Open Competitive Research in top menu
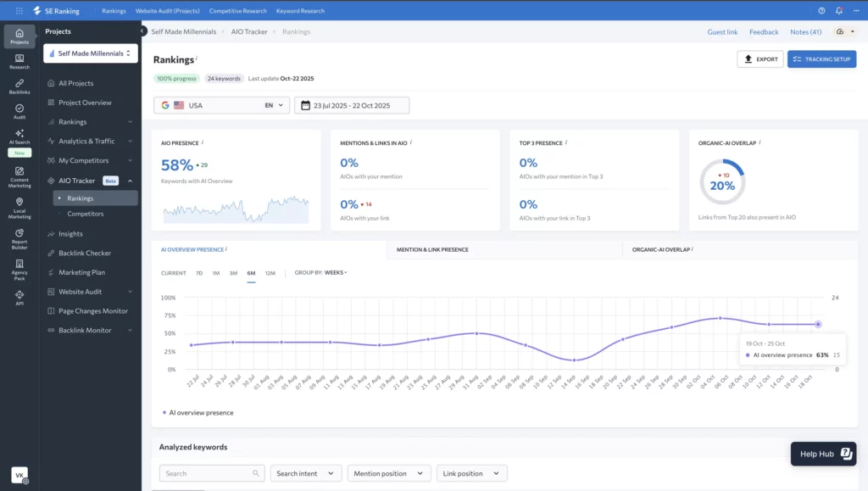Viewport: 868px width, 491px height. click(x=239, y=11)
